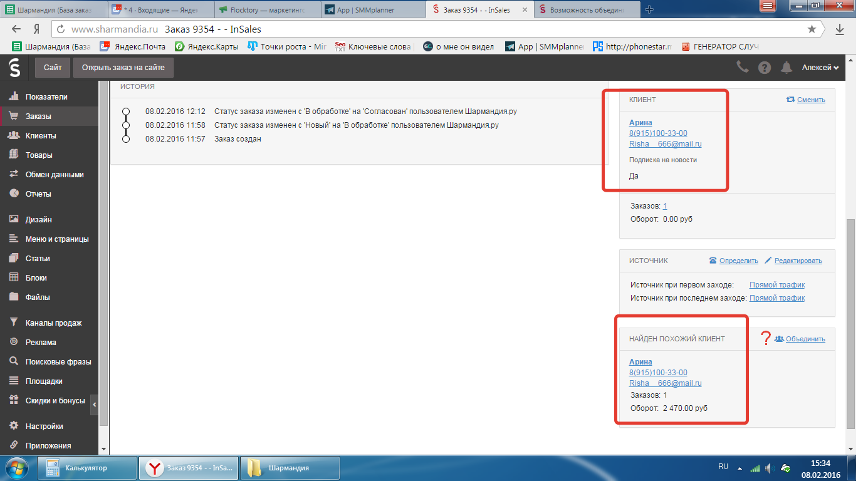This screenshot has height=481, width=868.
Task: Click Windows Start button
Action: 16,468
